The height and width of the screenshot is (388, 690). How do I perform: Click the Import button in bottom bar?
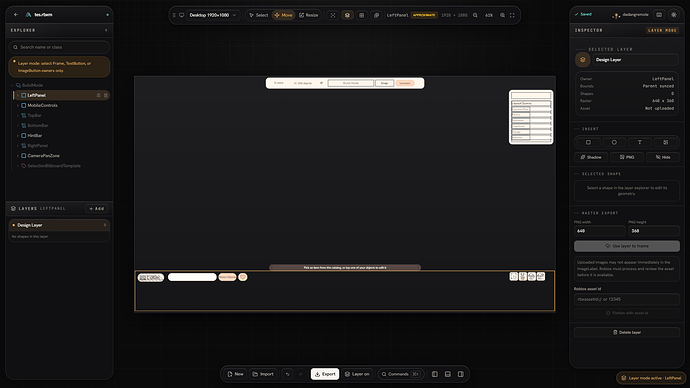(x=263, y=374)
